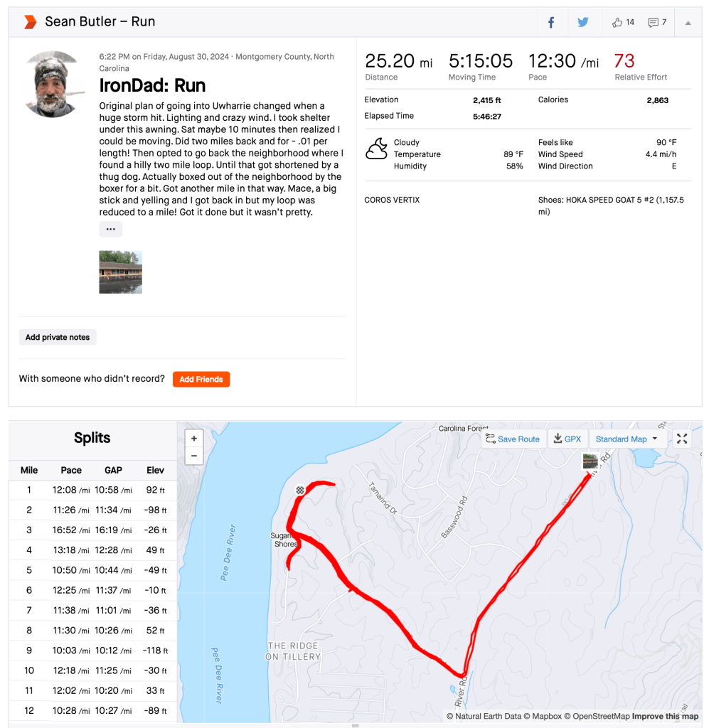This screenshot has width=704, height=728.
Task: Click the Save Route button
Action: (x=513, y=439)
